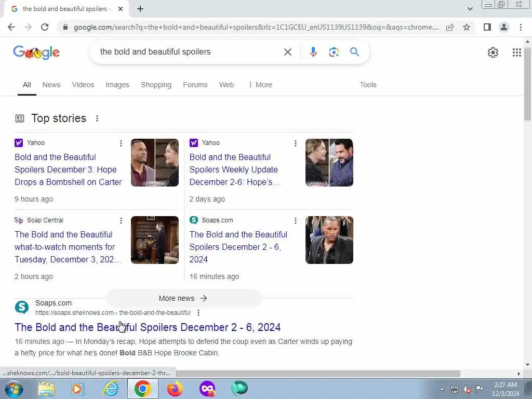Expand the Chrome tab search chevron
The height and width of the screenshot is (399, 532).
470,9
